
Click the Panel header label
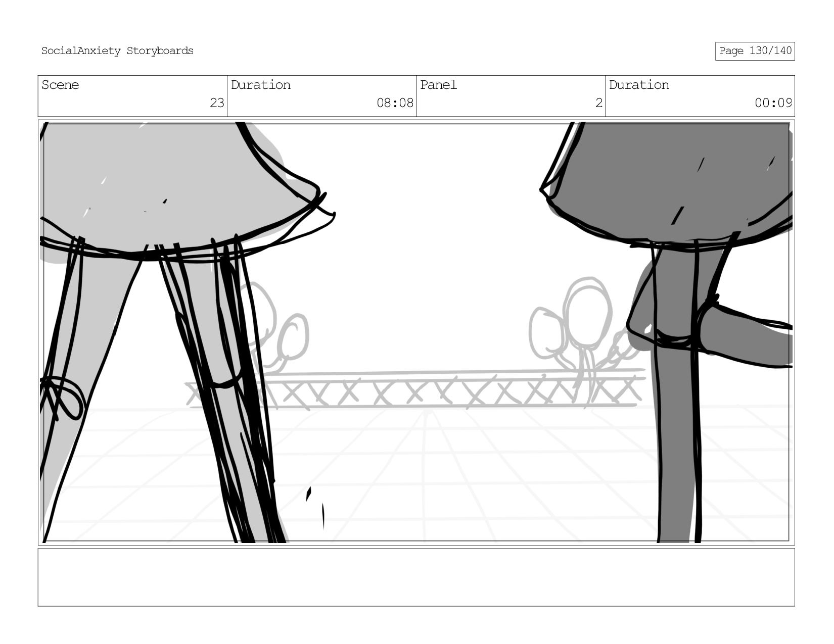438,85
